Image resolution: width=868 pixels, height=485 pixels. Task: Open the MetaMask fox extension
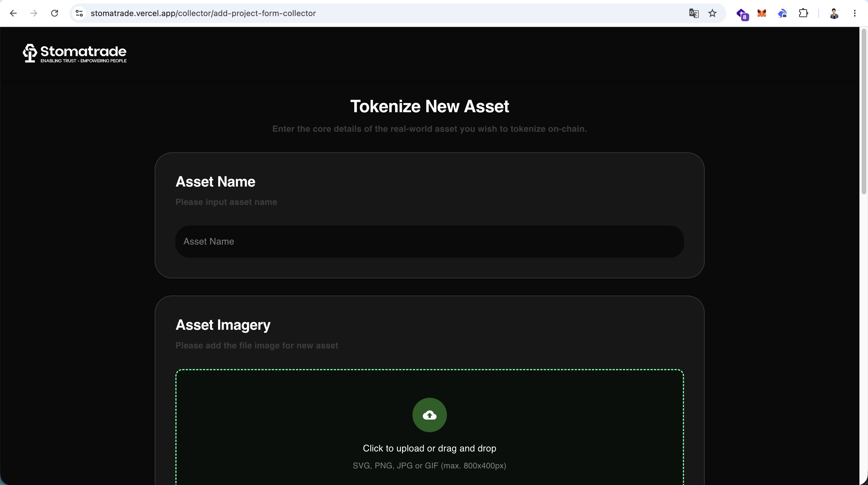762,13
